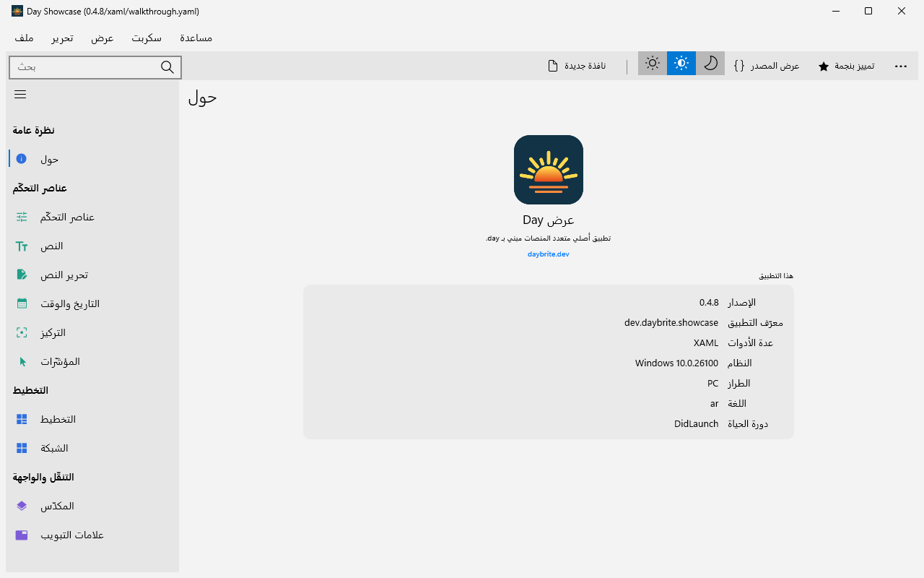Image resolution: width=924 pixels, height=578 pixels.
Task: Open التاريخ والوقت sidebar item
Action: click(92, 303)
